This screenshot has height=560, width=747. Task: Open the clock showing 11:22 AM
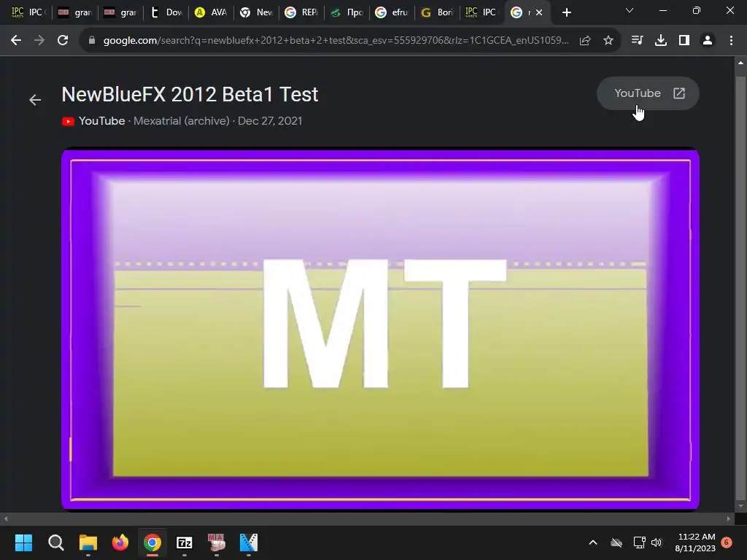pyautogui.click(x=695, y=542)
